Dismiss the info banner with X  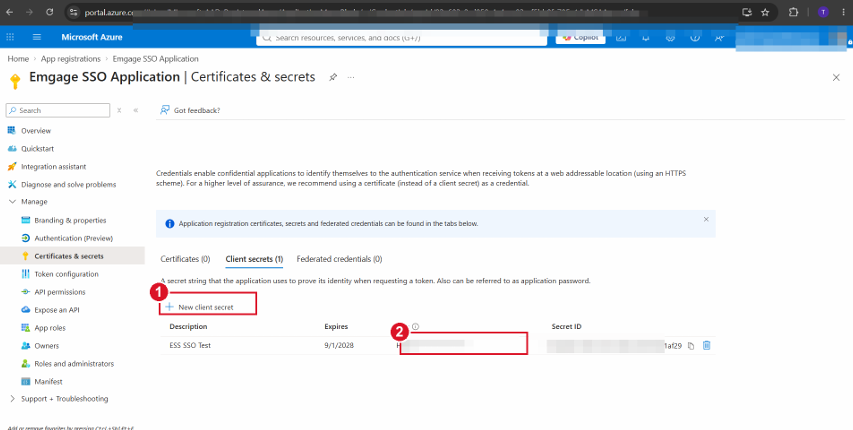tap(706, 219)
